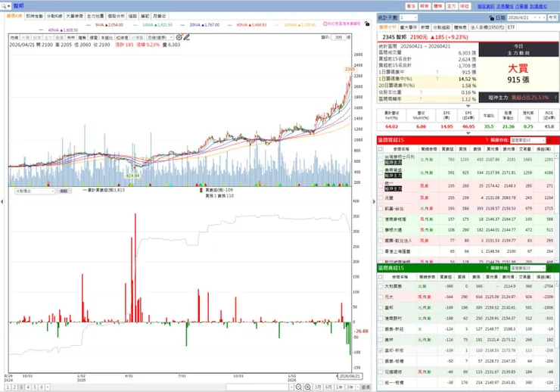Click the arrow between chart and right panel

tap(374, 202)
